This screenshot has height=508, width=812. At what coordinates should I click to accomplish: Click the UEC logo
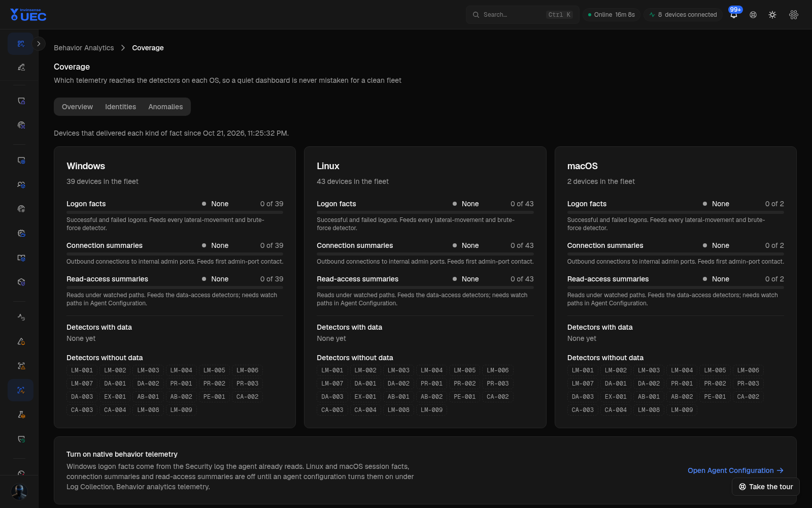coord(28,15)
